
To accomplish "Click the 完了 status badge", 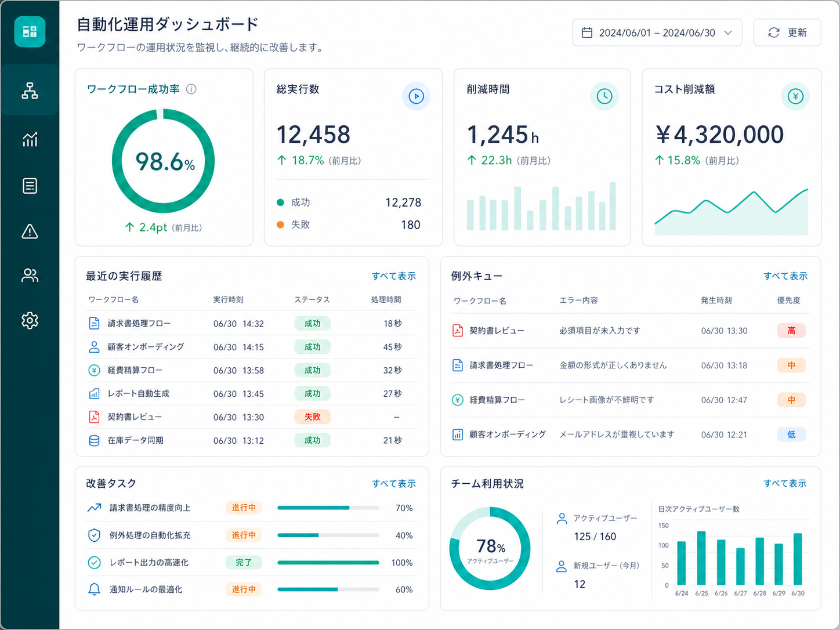I will [244, 562].
